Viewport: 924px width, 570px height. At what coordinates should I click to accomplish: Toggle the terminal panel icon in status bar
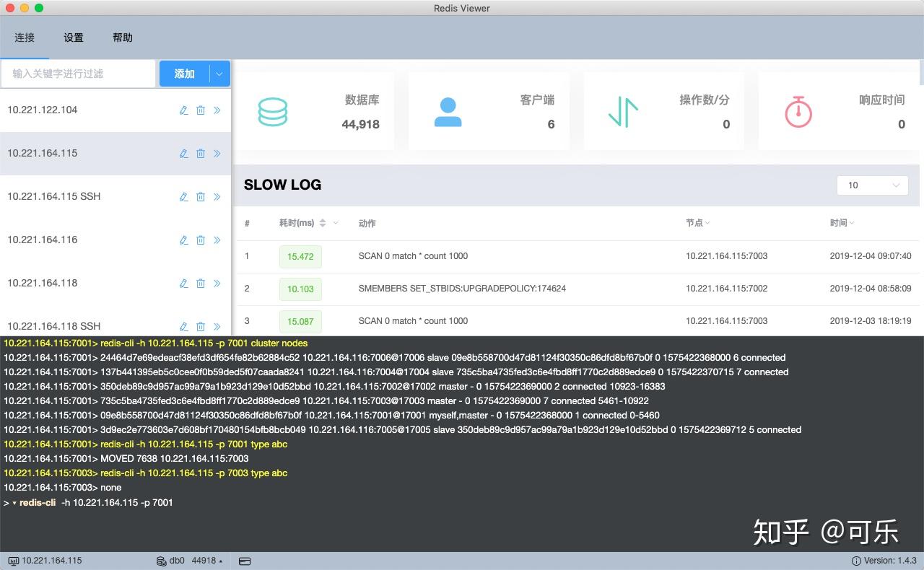[244, 561]
